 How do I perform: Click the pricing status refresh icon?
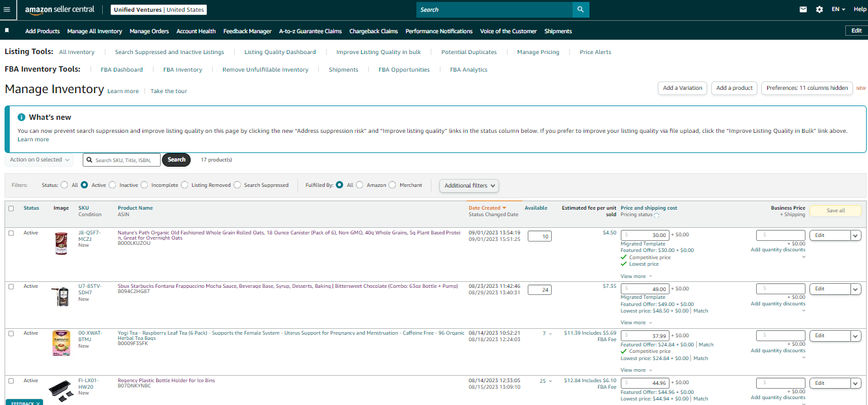click(x=656, y=215)
